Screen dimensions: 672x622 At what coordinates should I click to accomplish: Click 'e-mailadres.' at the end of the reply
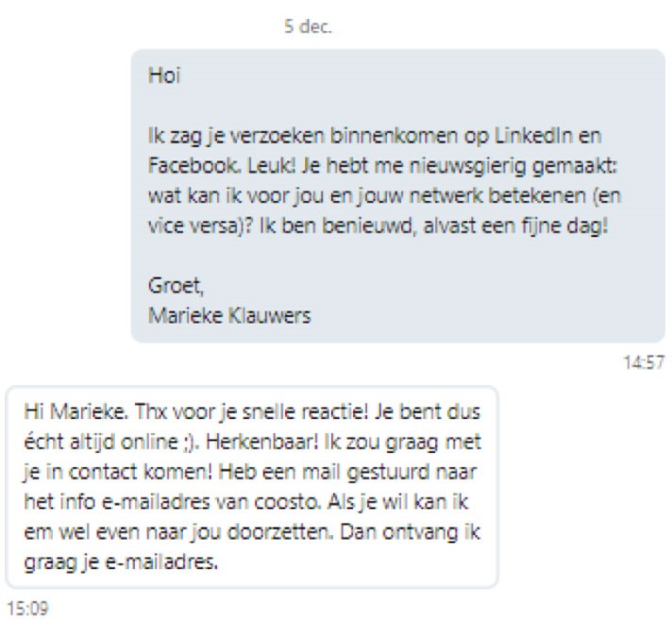coord(161,562)
